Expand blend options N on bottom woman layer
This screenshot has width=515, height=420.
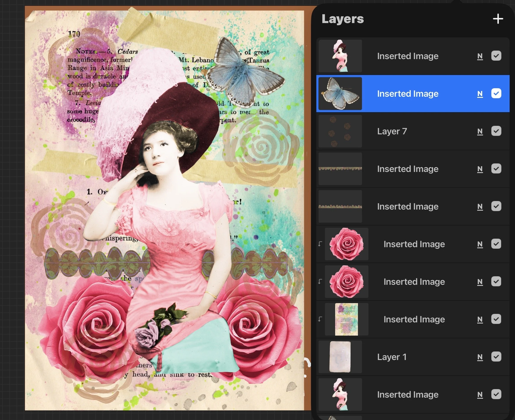(480, 395)
